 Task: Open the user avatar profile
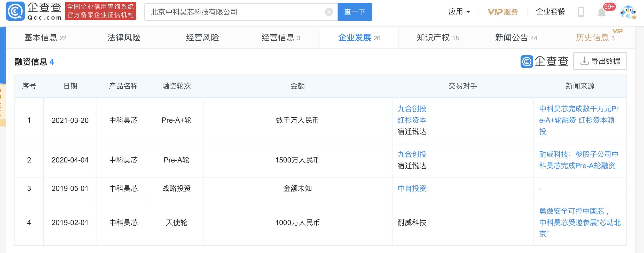coord(628,12)
